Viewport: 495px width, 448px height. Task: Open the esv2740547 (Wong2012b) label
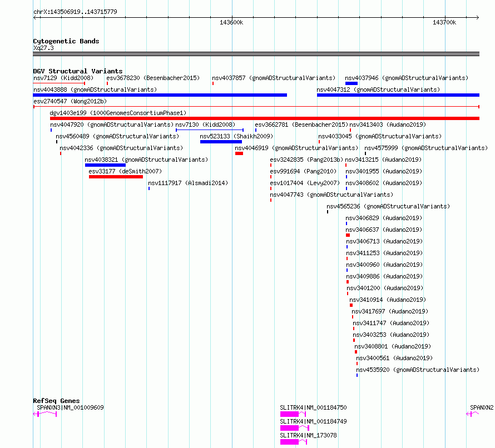(x=70, y=101)
